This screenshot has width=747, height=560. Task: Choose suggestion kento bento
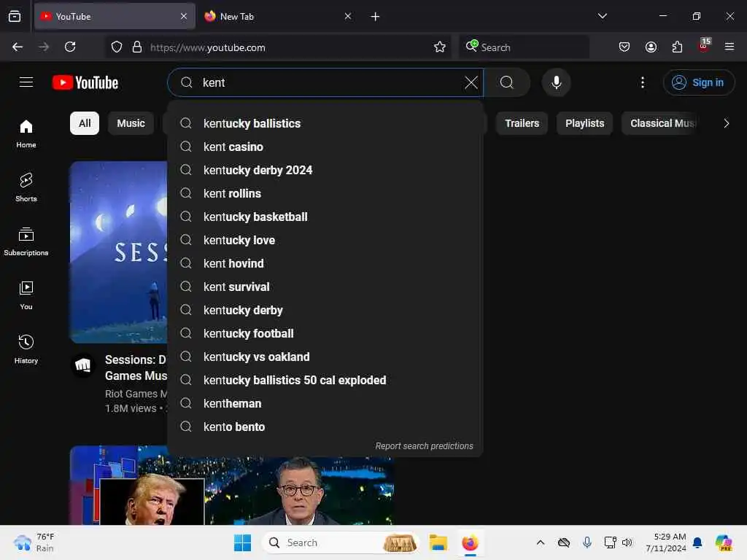[x=325, y=427]
